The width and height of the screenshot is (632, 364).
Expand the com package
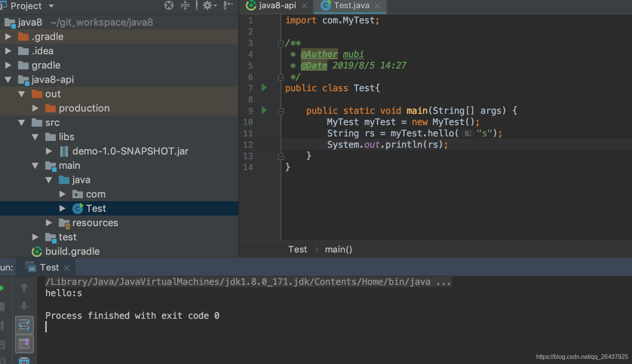pos(63,194)
